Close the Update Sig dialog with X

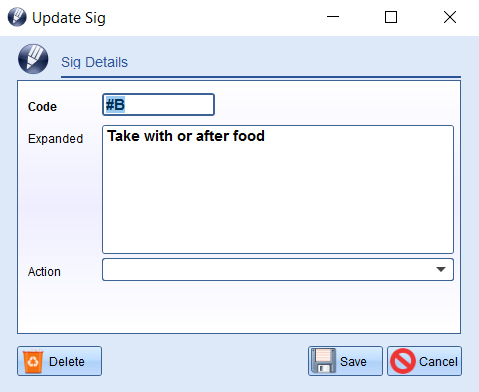coord(450,17)
